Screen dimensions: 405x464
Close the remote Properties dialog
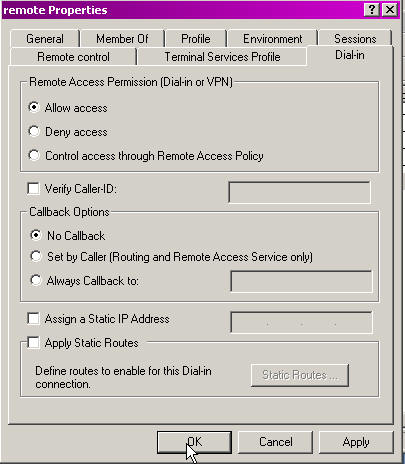[390, 10]
